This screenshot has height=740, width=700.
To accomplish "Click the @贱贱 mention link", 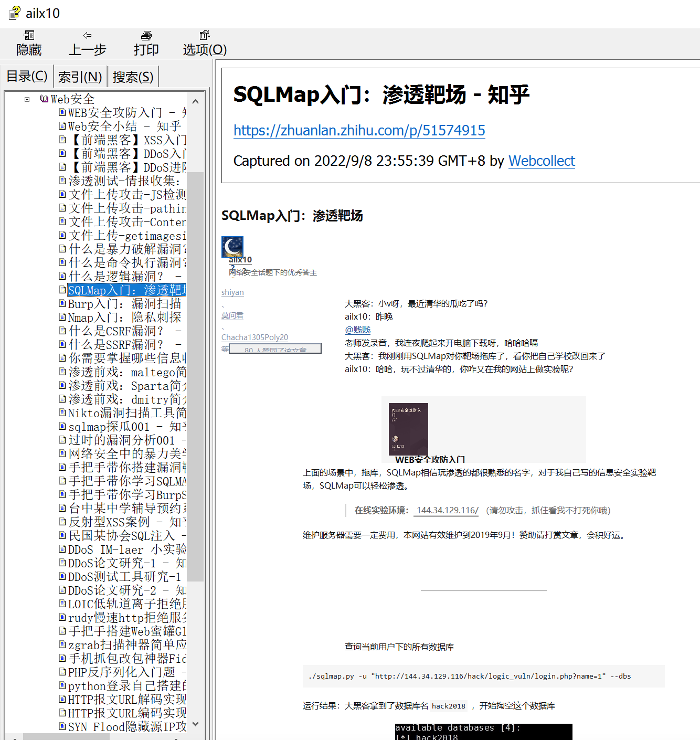I will point(357,330).
